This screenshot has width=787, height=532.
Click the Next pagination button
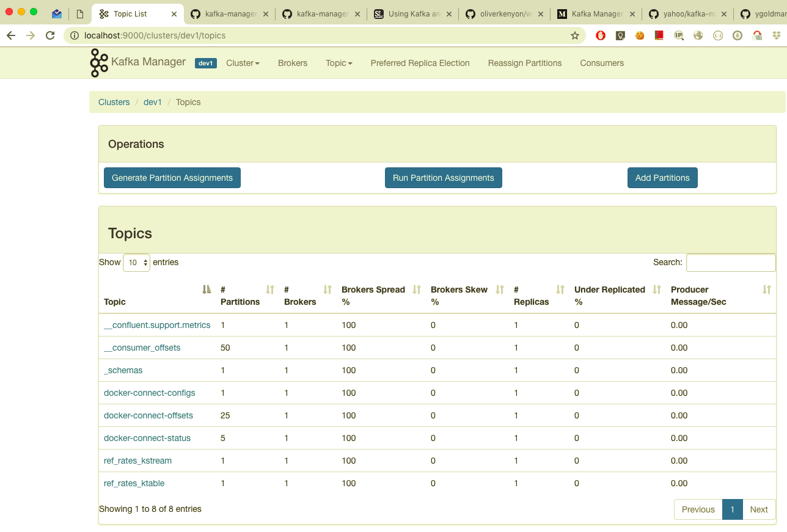pos(759,509)
